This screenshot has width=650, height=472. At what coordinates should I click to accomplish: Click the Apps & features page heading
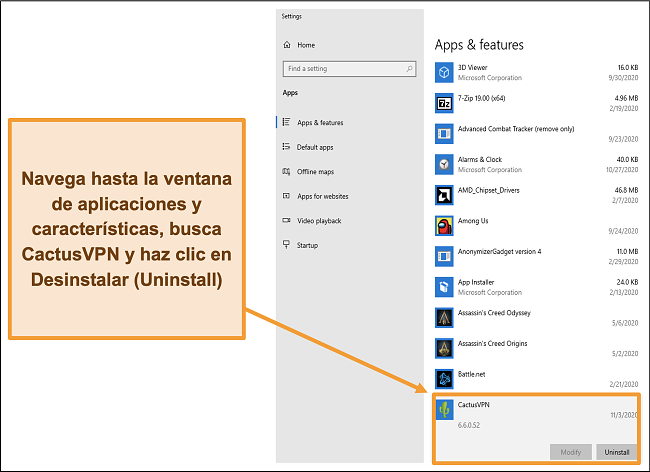tap(479, 45)
